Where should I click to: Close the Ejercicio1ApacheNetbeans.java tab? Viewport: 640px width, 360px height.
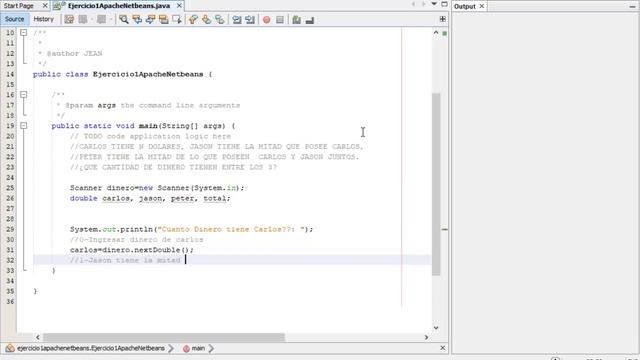(x=179, y=6)
